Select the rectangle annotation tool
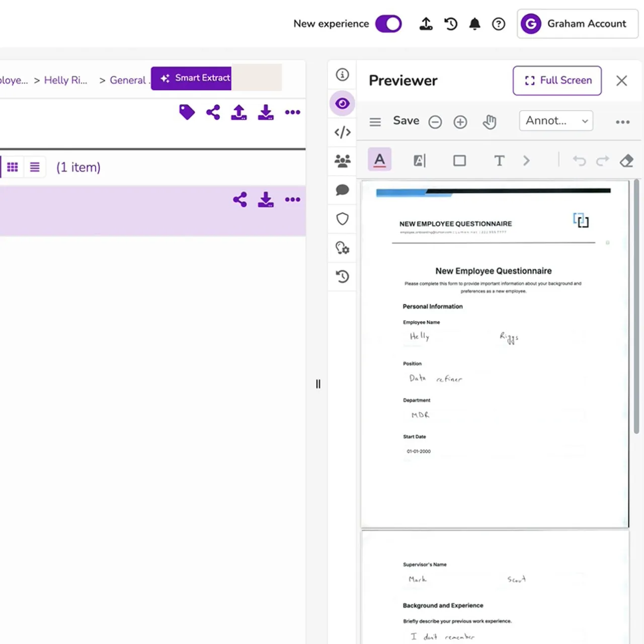This screenshot has height=644, width=644. coord(459,160)
